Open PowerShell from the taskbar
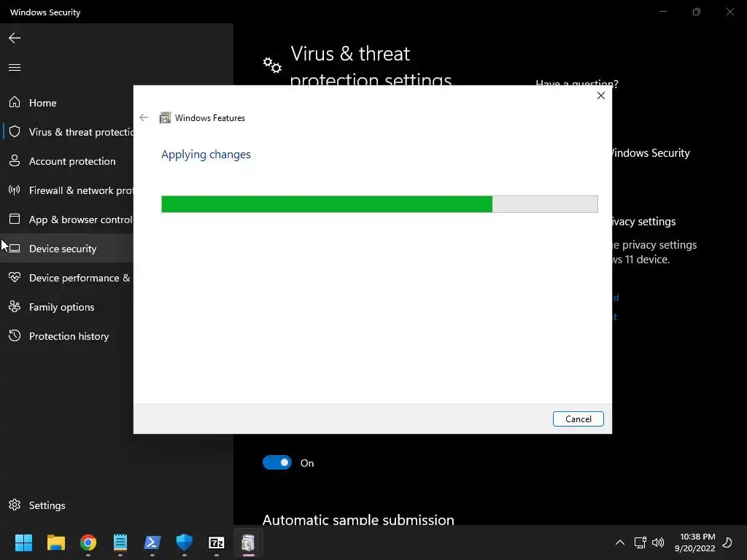This screenshot has height=560, width=747. [x=152, y=542]
